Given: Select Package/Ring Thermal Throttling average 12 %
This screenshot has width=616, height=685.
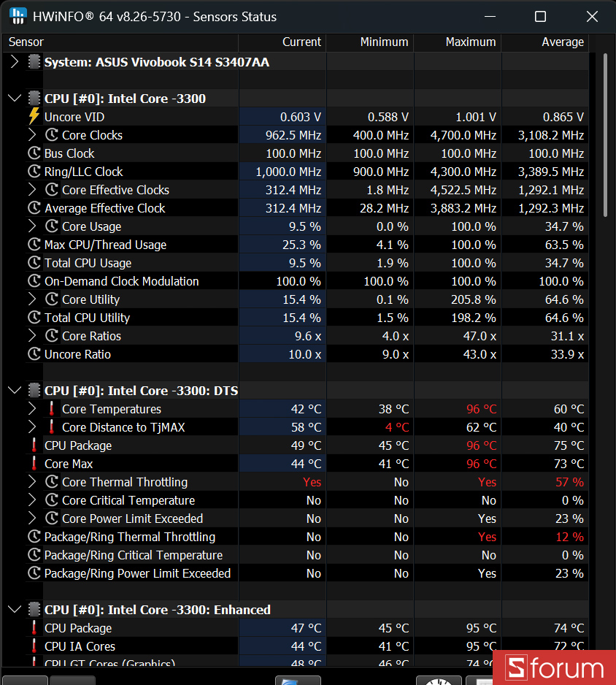Looking at the screenshot, I should click(x=570, y=537).
